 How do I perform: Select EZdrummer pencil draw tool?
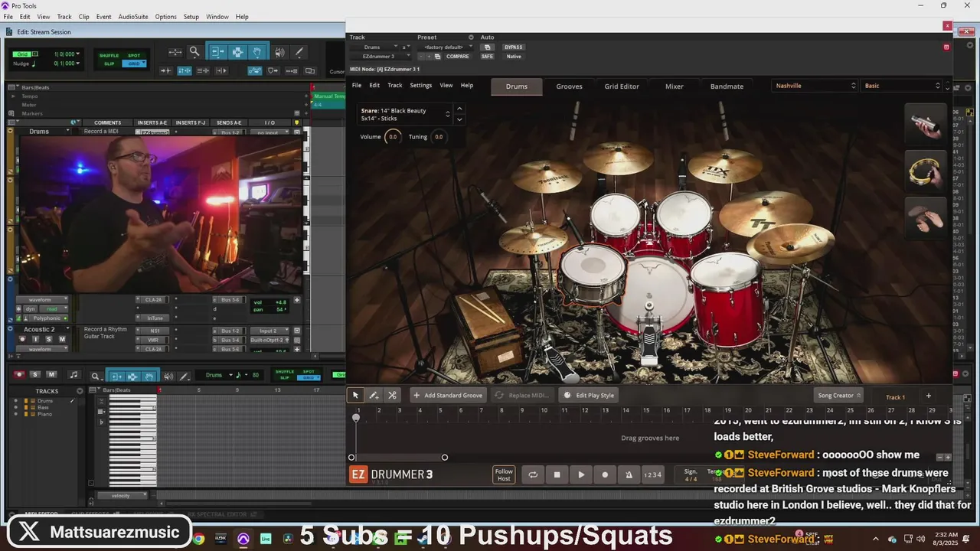click(x=374, y=396)
